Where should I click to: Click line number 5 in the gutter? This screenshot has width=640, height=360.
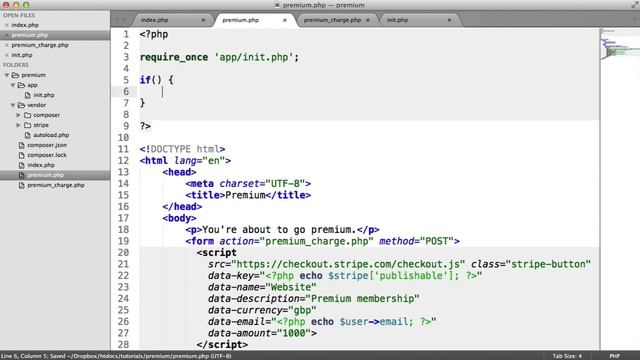click(x=126, y=80)
